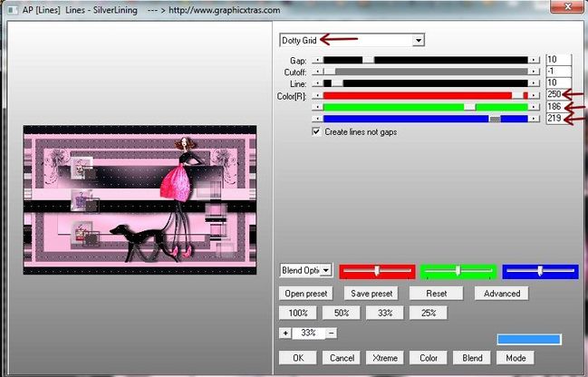Open the Dotty Grid pattern dropdown
The image size is (588, 377).
click(419, 40)
